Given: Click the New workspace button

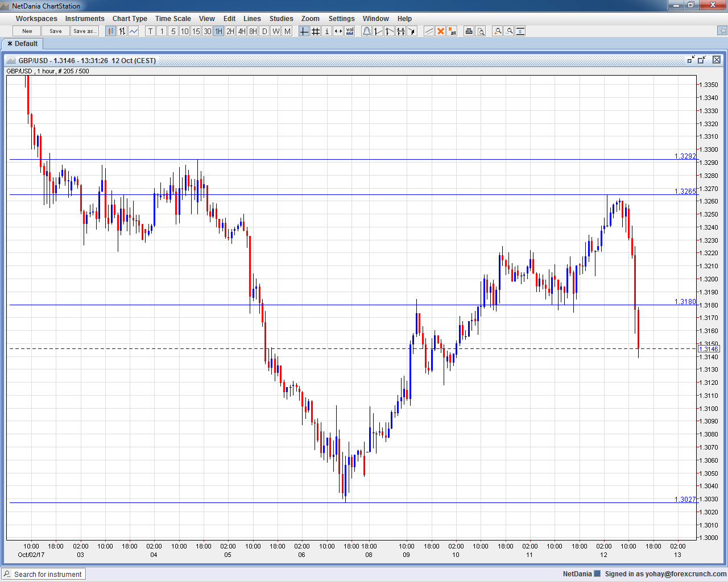Looking at the screenshot, I should pos(27,31).
